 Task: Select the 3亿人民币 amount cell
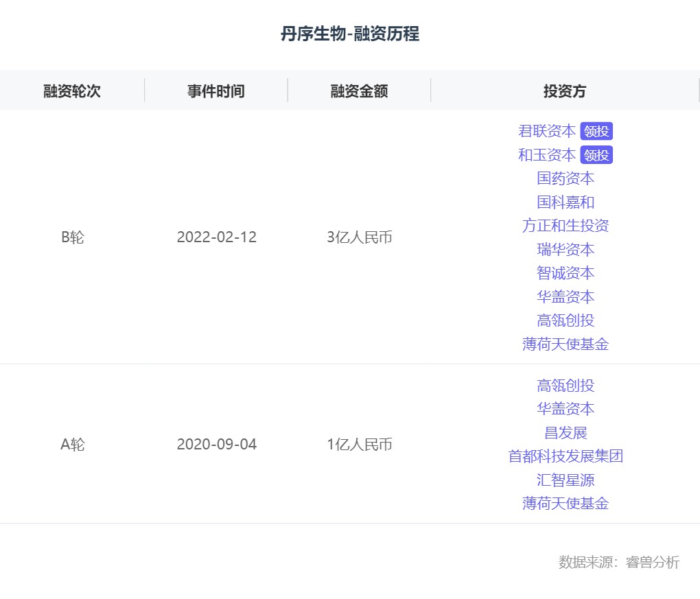point(360,237)
